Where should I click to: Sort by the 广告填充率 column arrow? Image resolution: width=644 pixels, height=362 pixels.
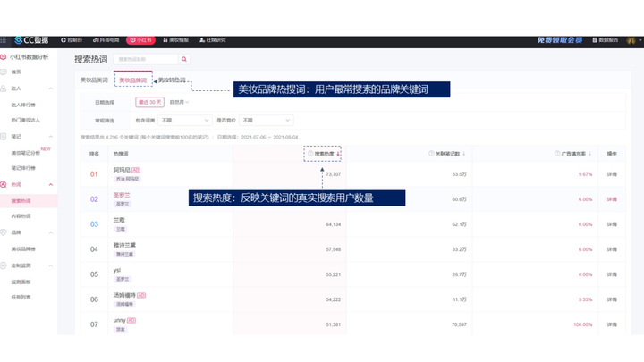coord(589,154)
